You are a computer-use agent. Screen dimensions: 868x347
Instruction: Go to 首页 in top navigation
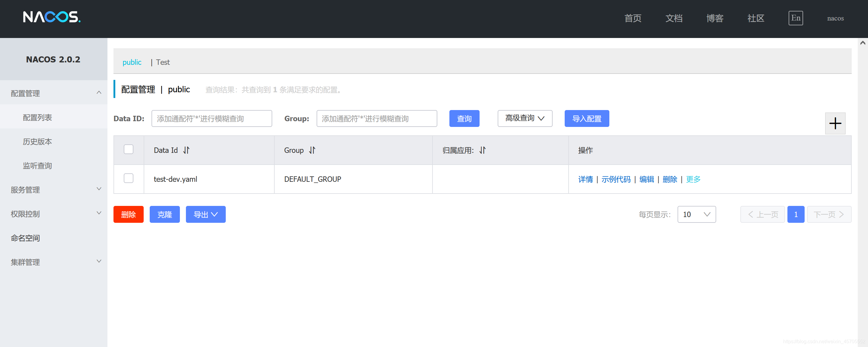point(633,18)
